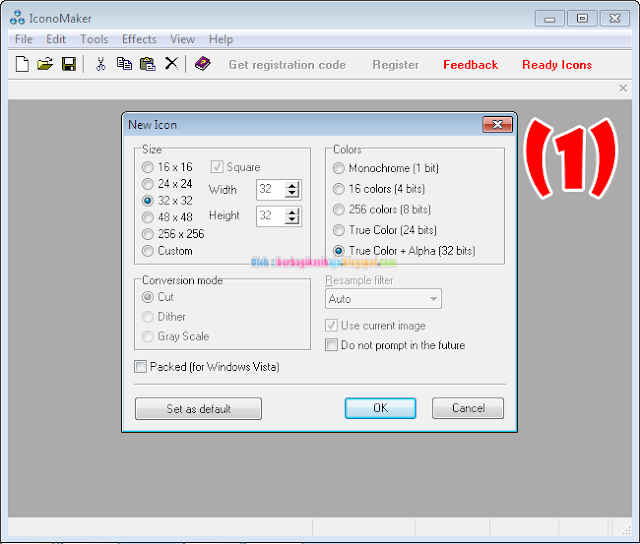This screenshot has height=544, width=640.
Task: Click the Cut scissors toolbar icon
Action: [x=100, y=64]
